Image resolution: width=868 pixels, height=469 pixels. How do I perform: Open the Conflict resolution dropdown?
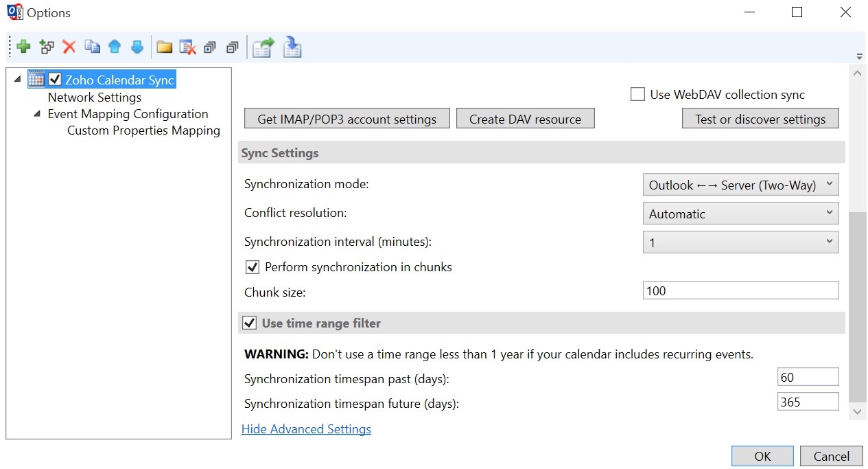[740, 214]
